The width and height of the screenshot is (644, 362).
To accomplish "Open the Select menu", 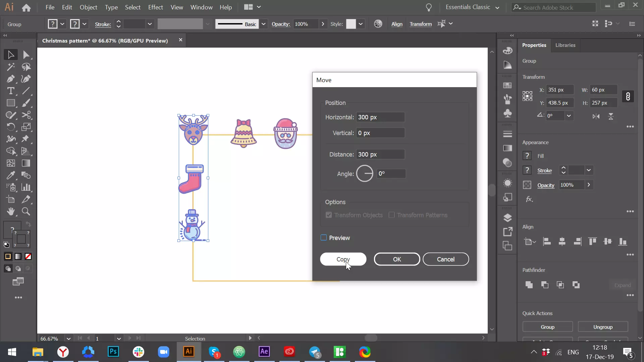I will (x=132, y=7).
